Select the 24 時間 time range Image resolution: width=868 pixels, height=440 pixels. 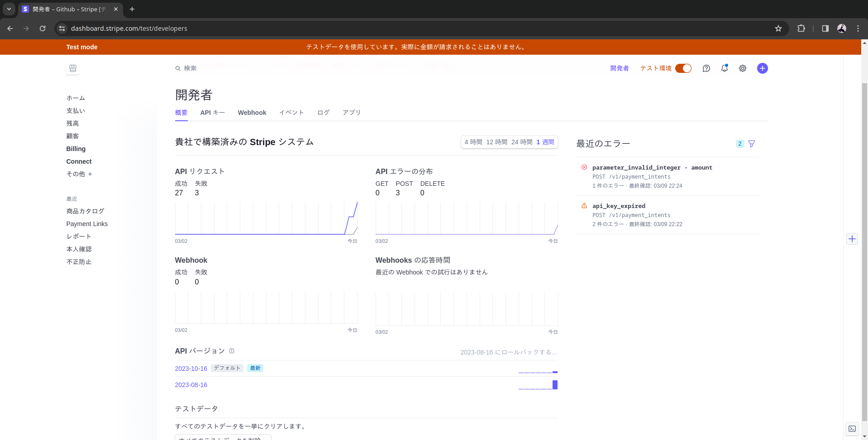click(522, 142)
